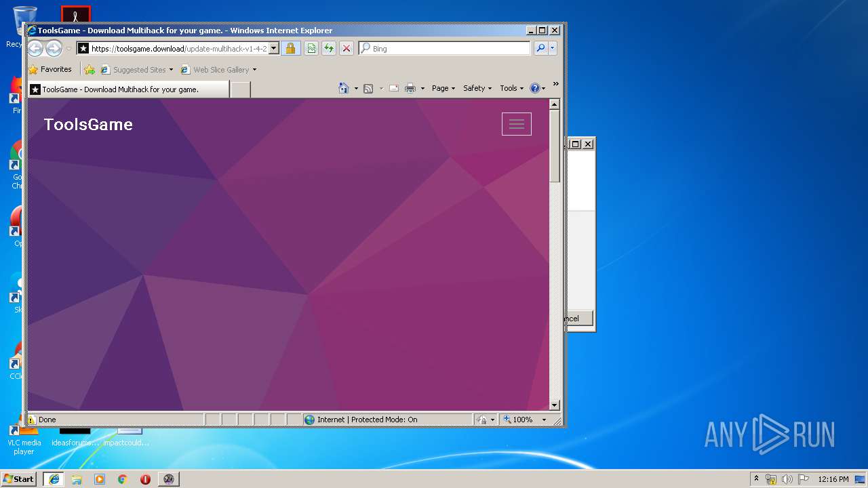Click the Help question mark icon
This screenshot has height=488, width=868.
tap(534, 89)
